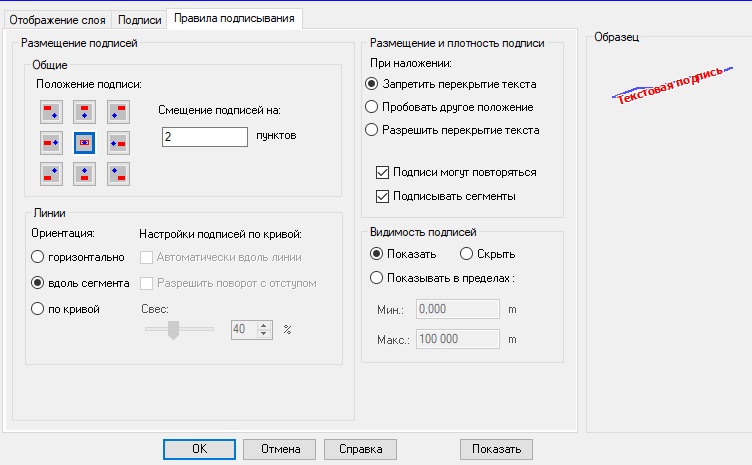This screenshot has width=752, height=465.
Task: Select the centered label position icon
Action: (85, 143)
